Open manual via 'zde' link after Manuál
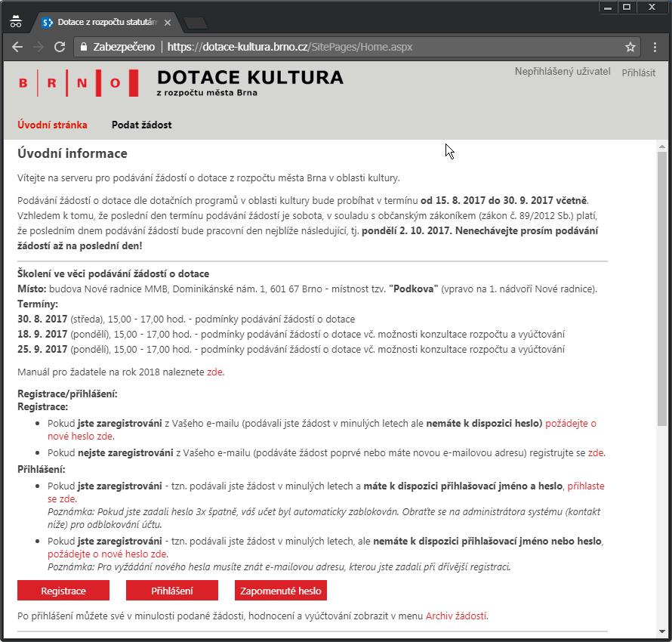The width and height of the screenshot is (672, 642). 214,372
